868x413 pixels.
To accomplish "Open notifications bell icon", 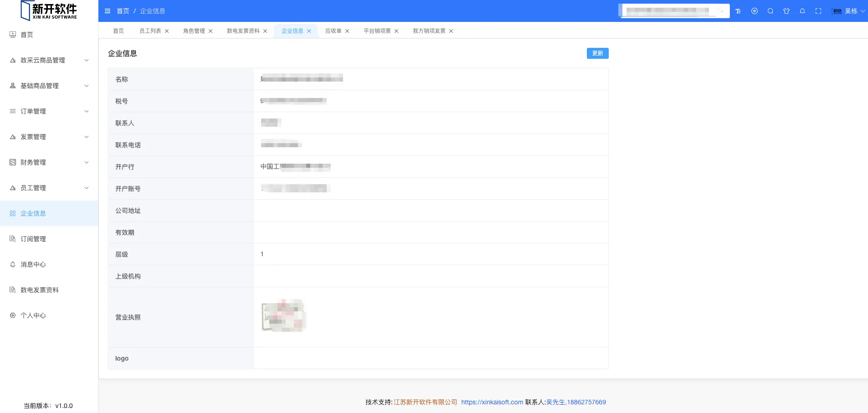I will [802, 11].
